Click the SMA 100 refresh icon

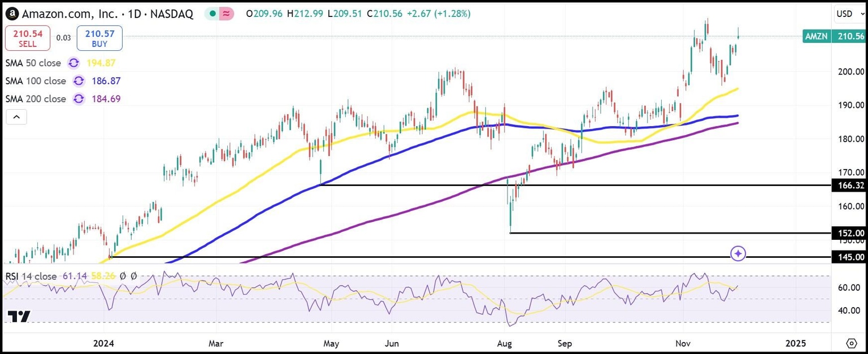coord(79,81)
